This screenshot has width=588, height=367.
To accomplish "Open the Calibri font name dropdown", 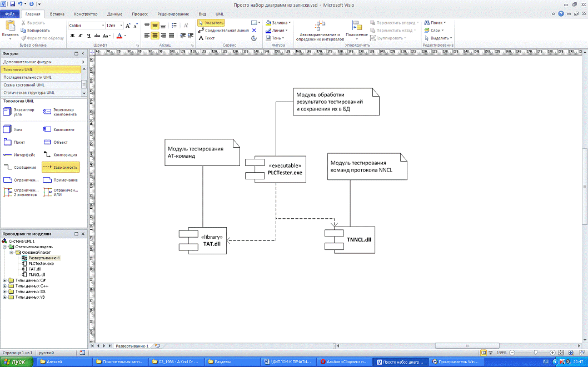I will [x=103, y=26].
